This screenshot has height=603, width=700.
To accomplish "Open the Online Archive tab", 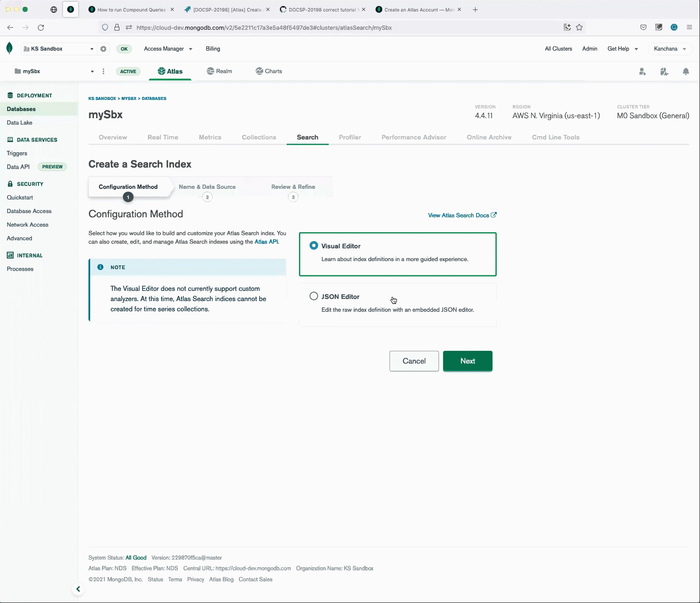I will pos(489,137).
